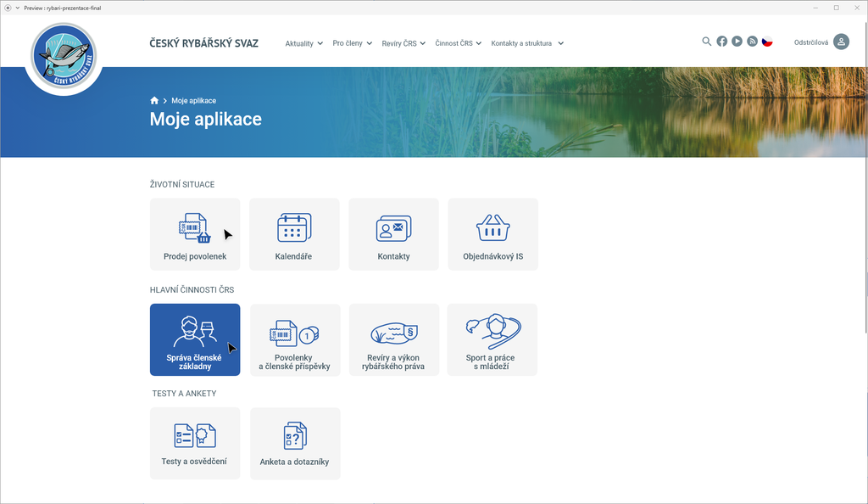Expand the Revíry ČRS dropdown
Image resolution: width=868 pixels, height=504 pixels.
click(403, 43)
